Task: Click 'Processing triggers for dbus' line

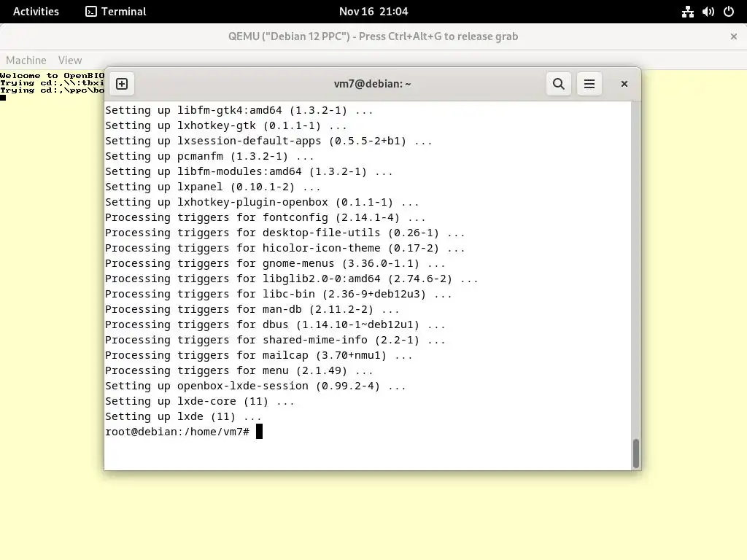Action: coord(275,325)
